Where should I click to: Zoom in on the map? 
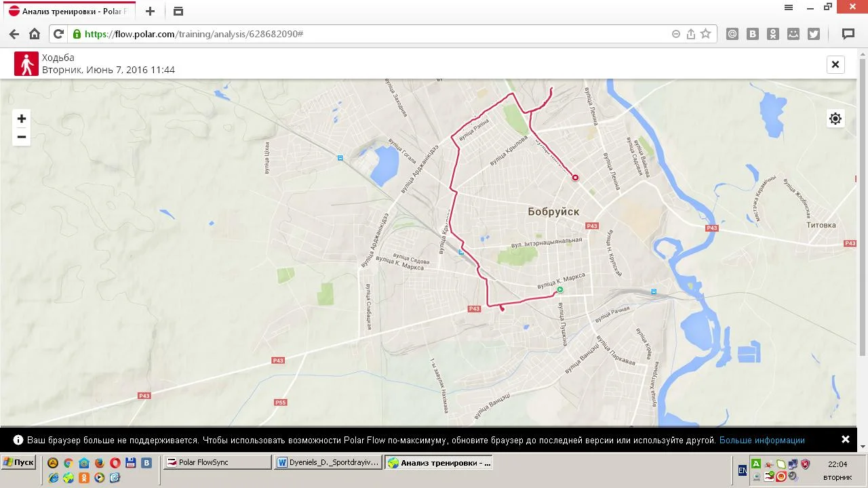22,119
